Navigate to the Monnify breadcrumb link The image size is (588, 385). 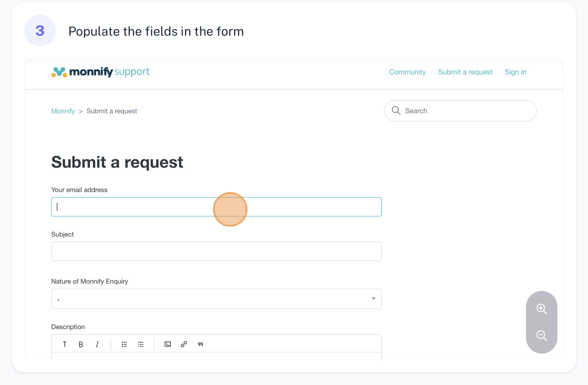click(63, 111)
